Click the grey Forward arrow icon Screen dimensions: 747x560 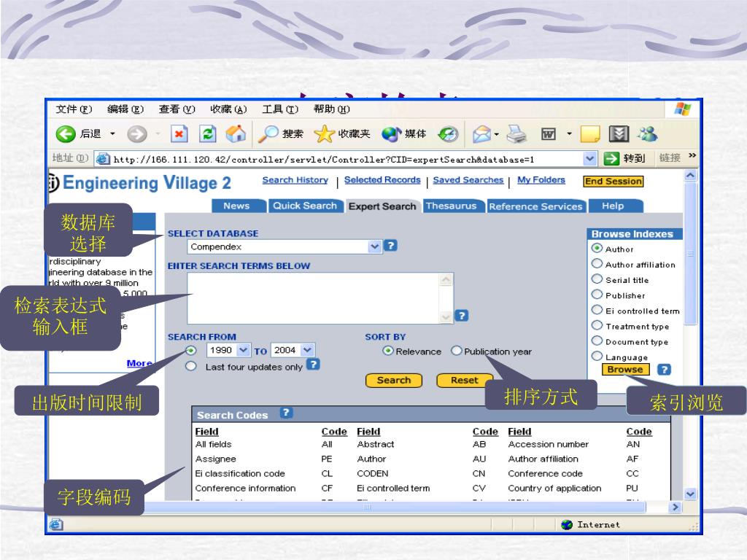click(136, 134)
